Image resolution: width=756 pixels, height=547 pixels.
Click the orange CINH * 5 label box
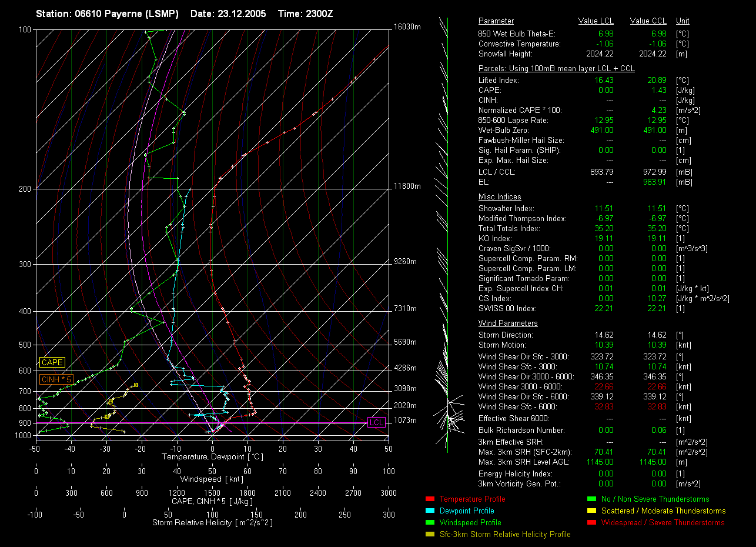56,379
